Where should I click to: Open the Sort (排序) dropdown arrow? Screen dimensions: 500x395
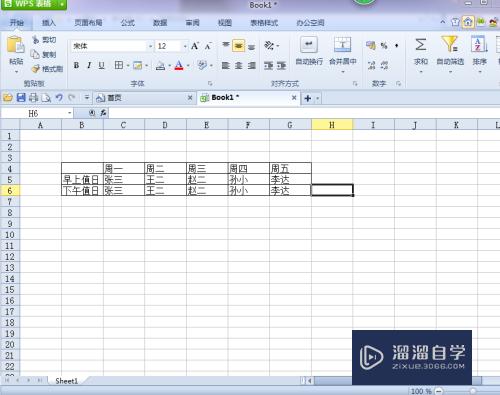480,72
